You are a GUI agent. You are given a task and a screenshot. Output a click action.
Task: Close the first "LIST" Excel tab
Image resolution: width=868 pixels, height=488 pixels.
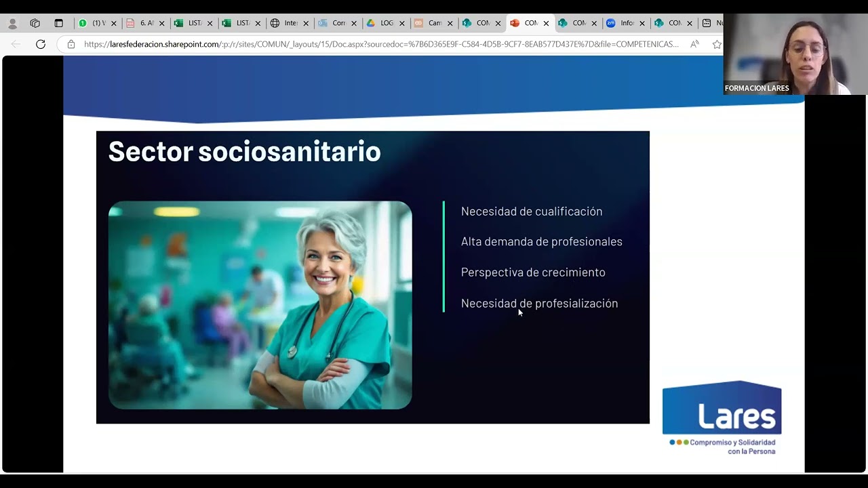click(x=210, y=23)
